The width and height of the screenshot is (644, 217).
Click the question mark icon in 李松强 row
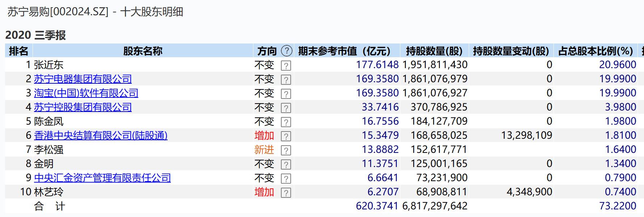click(286, 150)
